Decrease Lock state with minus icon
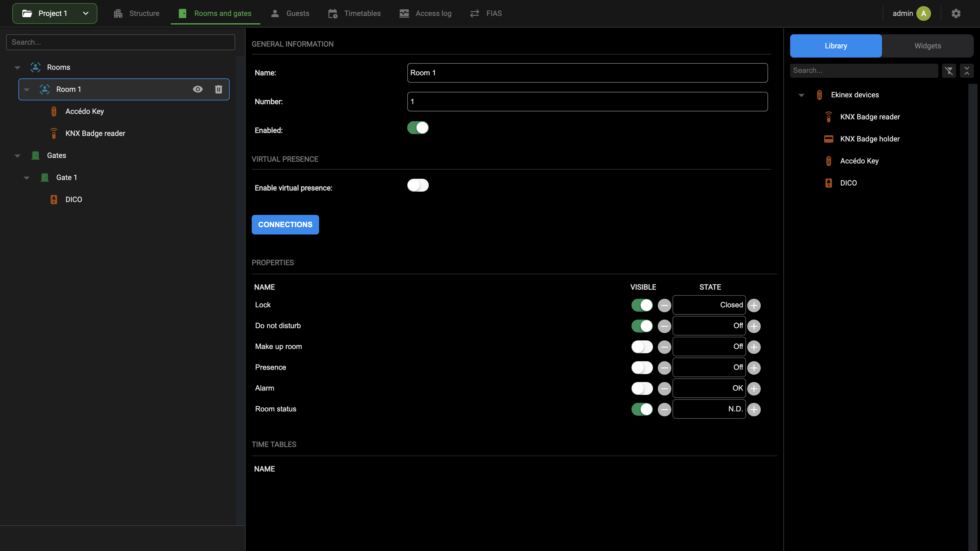The width and height of the screenshot is (980, 551). [664, 305]
